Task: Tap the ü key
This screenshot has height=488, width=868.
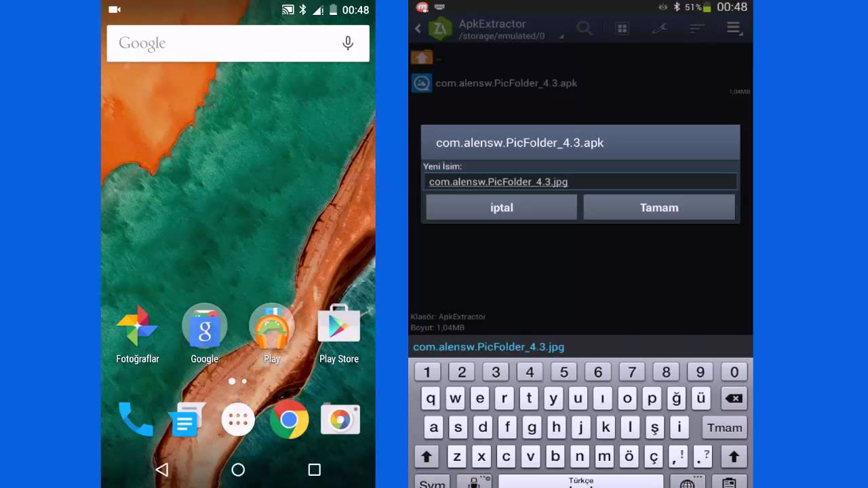Action: pyautogui.click(x=701, y=399)
